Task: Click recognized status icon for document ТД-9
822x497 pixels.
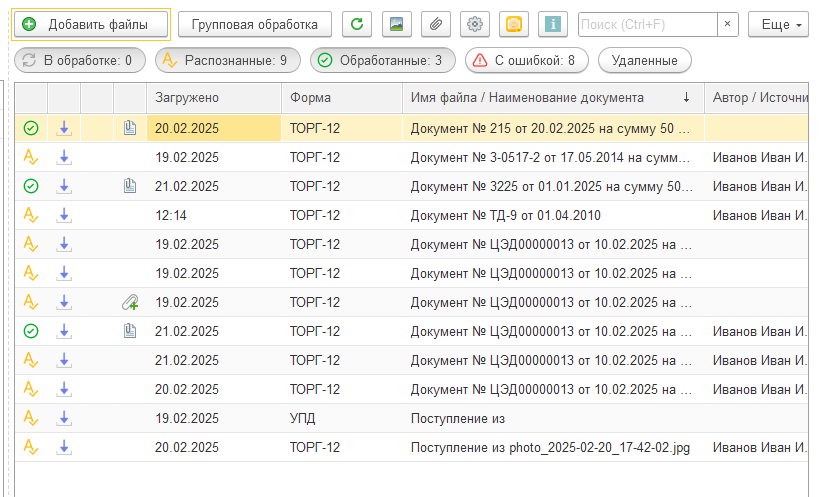Action: (x=31, y=215)
